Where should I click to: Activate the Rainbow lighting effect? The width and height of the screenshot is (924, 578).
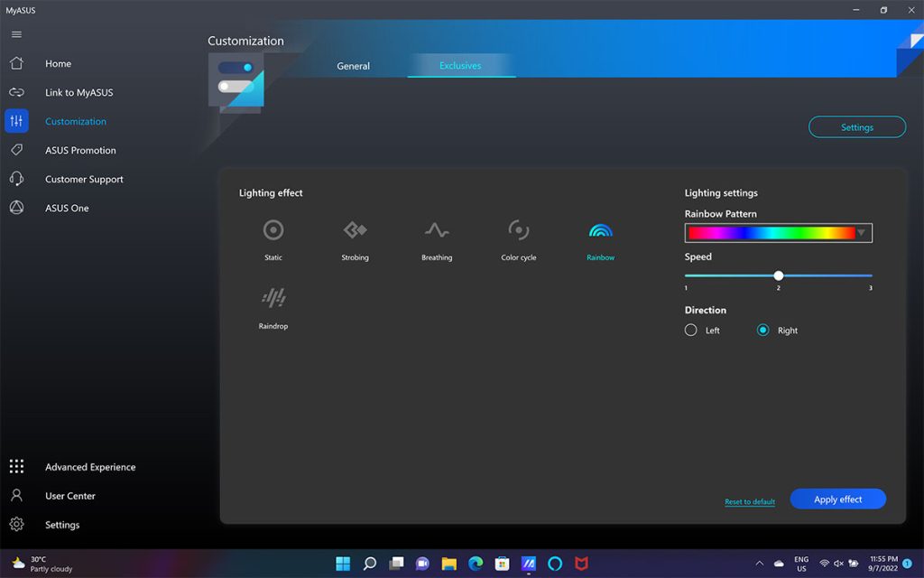[x=600, y=231]
